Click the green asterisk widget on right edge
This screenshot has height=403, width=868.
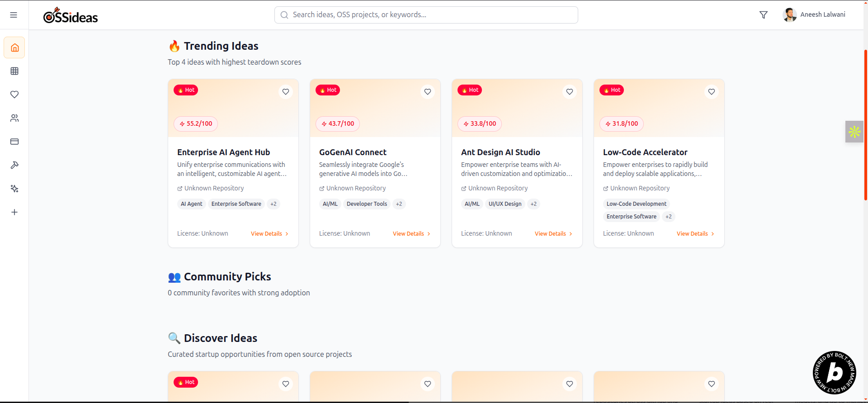tap(854, 132)
